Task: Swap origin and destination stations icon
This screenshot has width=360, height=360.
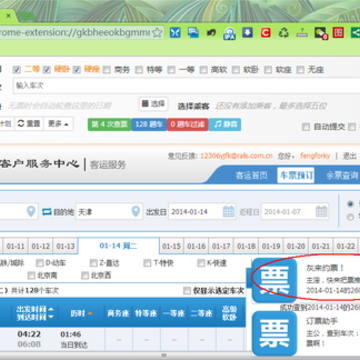Action: pyautogui.click(x=47, y=212)
